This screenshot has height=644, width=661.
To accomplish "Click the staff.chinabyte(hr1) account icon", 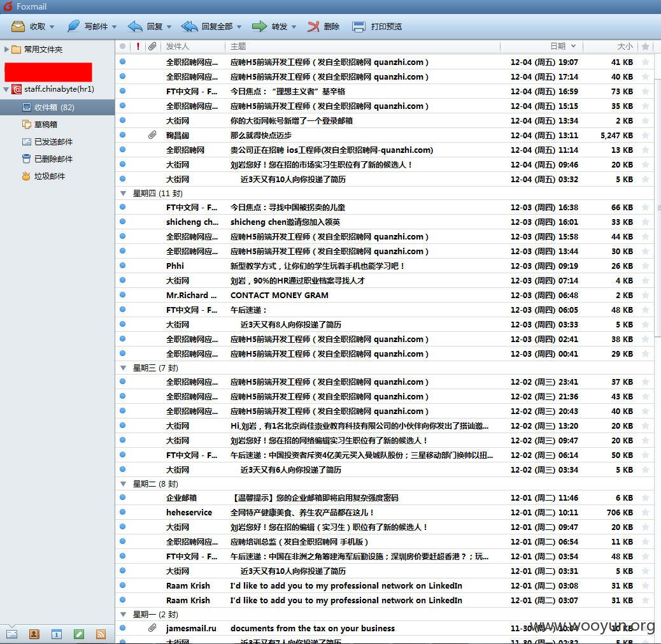I will coord(17,89).
